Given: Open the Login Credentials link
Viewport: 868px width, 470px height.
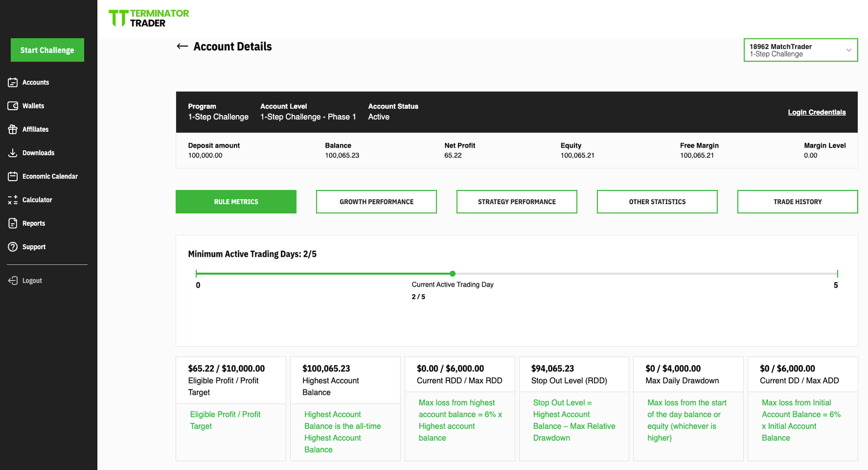Looking at the screenshot, I should (x=816, y=112).
